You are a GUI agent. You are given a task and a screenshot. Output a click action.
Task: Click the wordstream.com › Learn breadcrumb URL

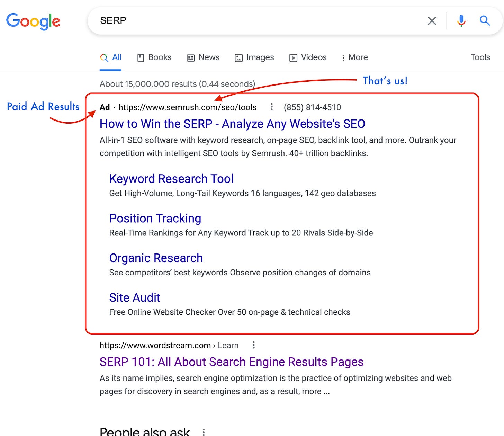point(169,345)
